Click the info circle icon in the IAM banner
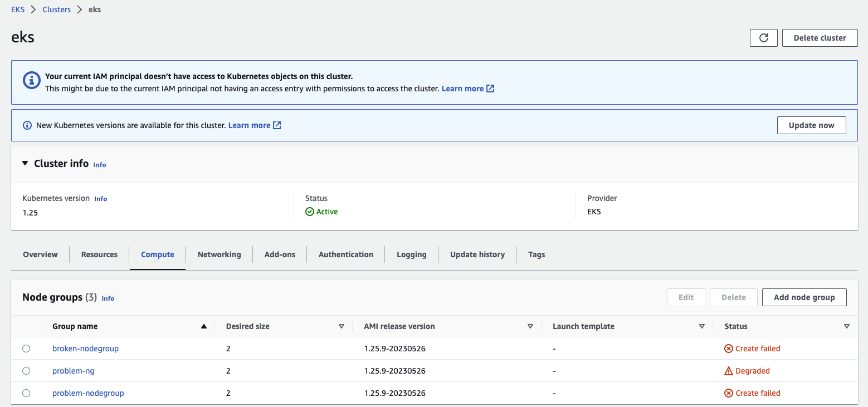Viewport: 868px width, 407px height. (x=32, y=80)
